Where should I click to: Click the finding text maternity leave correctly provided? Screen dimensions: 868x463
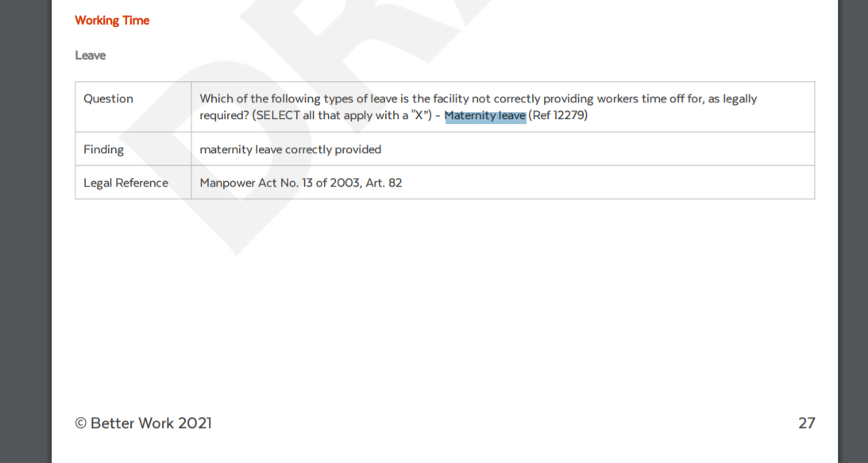click(290, 149)
